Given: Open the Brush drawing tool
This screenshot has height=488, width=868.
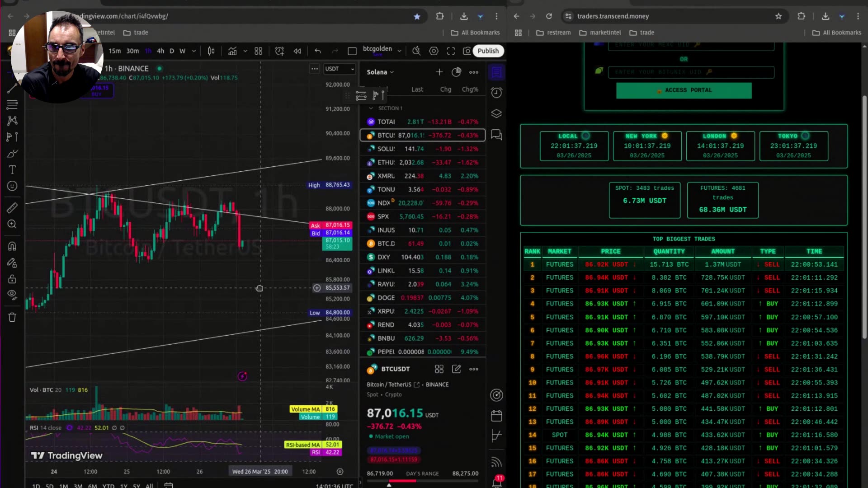Looking at the screenshot, I should click(x=12, y=153).
